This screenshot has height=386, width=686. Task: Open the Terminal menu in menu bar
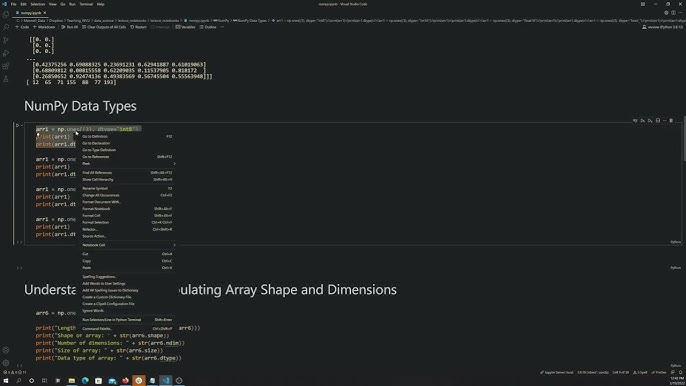86,4
